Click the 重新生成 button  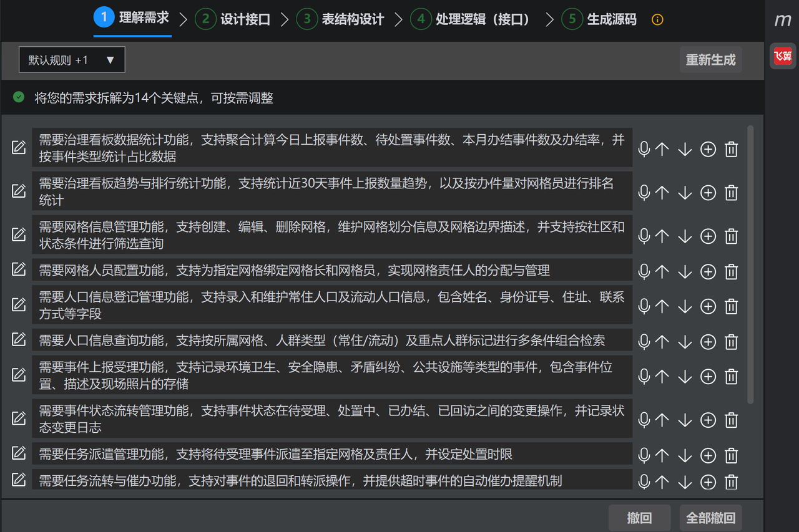[710, 60]
